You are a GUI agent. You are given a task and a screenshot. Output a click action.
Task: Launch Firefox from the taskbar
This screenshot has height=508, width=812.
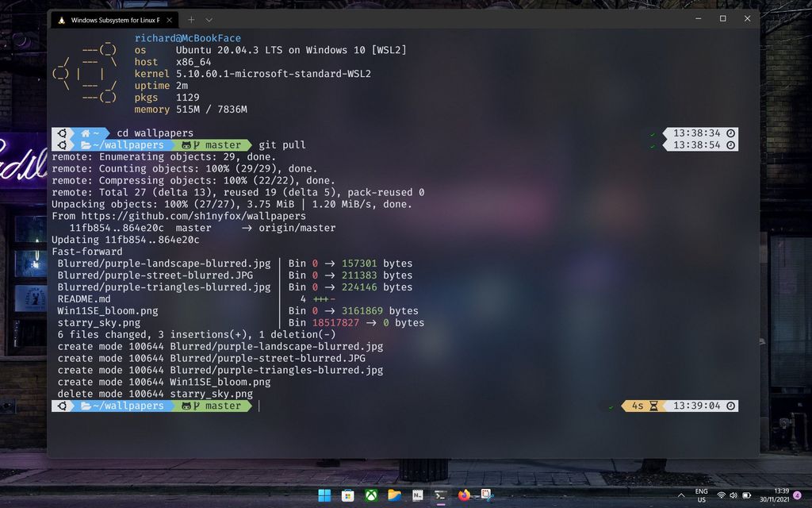coord(464,495)
